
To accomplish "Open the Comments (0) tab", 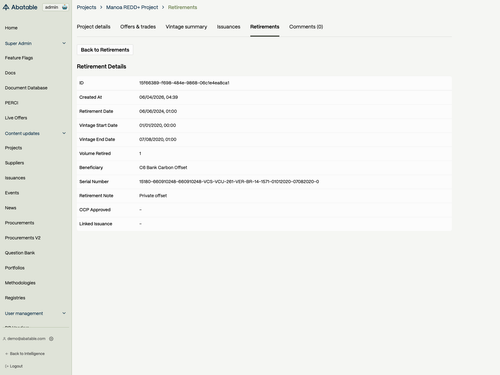I will coord(306,27).
